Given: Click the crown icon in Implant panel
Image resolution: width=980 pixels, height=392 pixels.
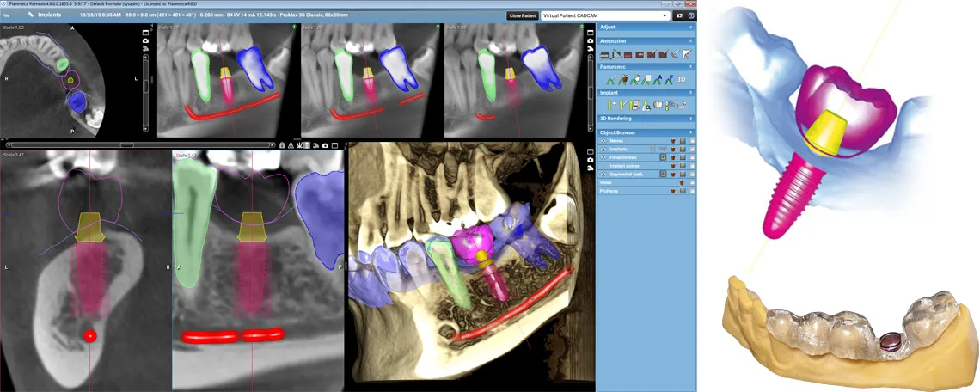Looking at the screenshot, I should click(x=658, y=105).
